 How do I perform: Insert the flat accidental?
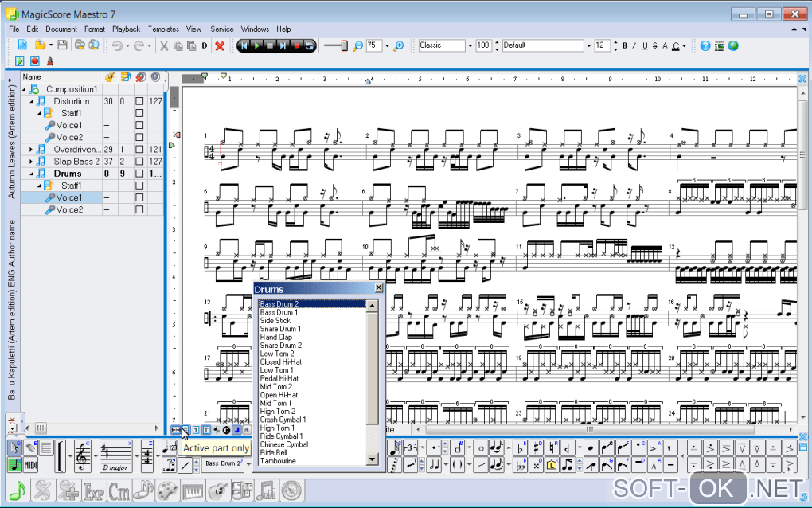[521, 448]
